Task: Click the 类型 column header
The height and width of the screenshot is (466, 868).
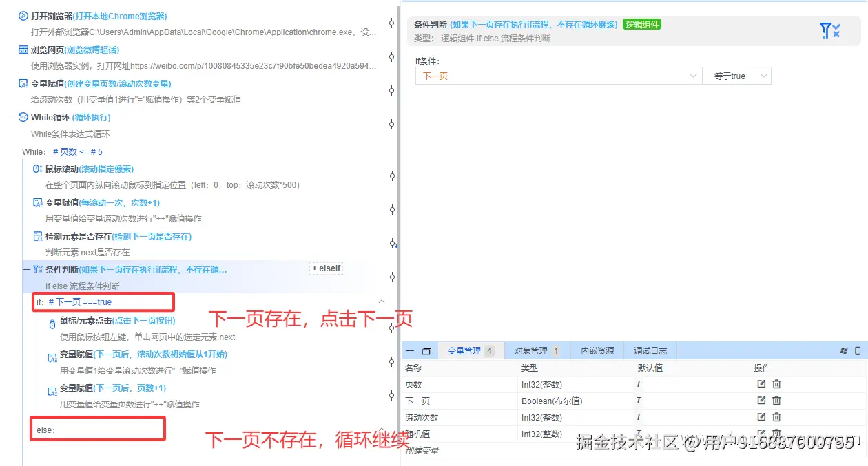Action: pos(529,368)
